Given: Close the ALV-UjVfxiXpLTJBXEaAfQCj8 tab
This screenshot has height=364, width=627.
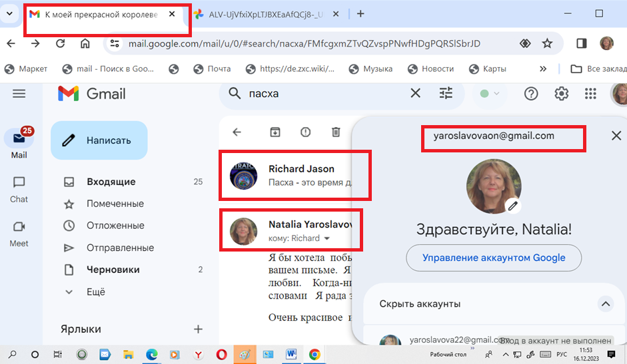Looking at the screenshot, I should pos(336,14).
